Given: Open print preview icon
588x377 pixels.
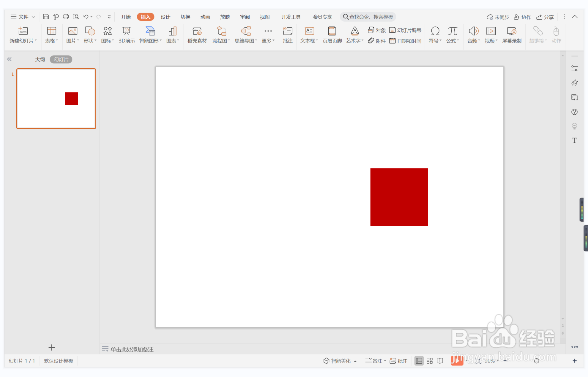Looking at the screenshot, I should point(76,17).
